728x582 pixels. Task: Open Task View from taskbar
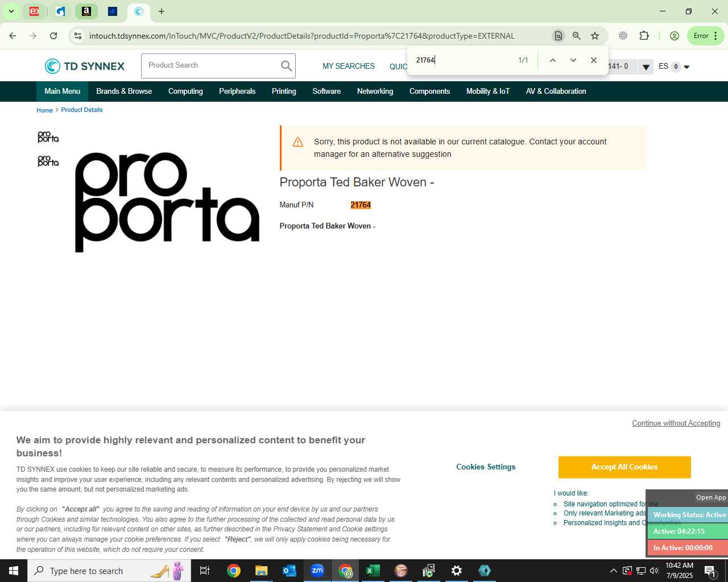(x=205, y=571)
